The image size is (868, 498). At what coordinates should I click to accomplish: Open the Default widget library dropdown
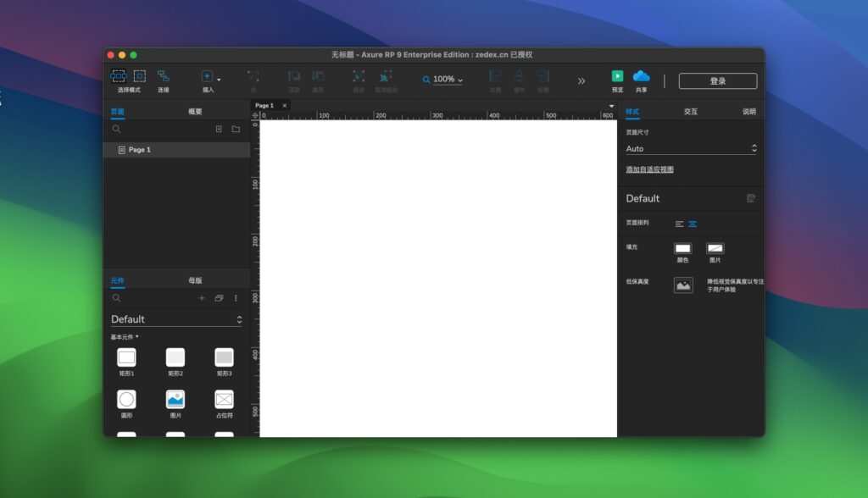[175, 319]
